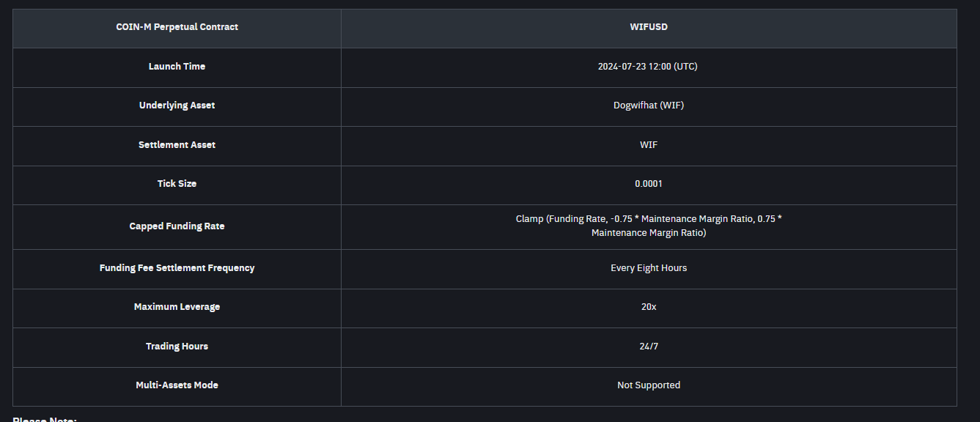Viewport: 980px width, 422px height.
Task: Click the Launch Time row label
Action: [x=177, y=67]
